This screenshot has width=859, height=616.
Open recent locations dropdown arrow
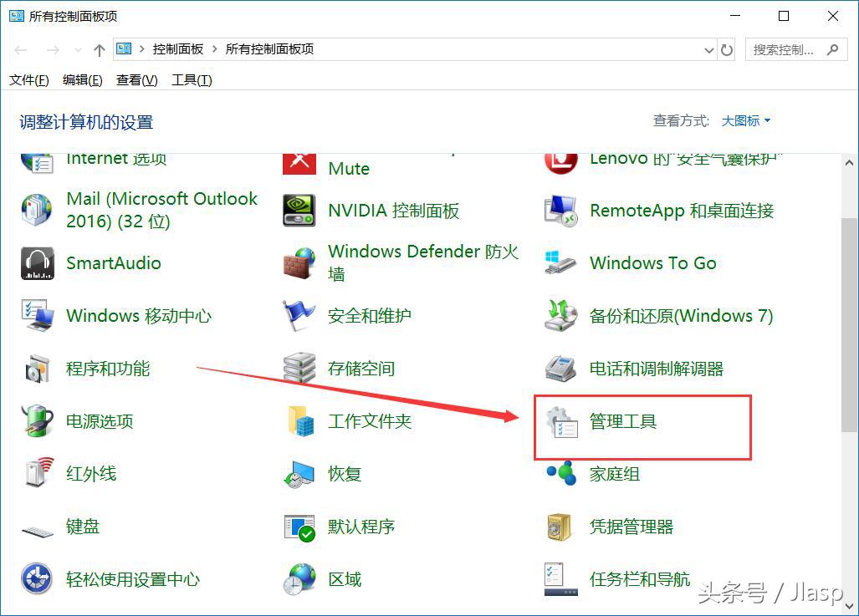coord(78,50)
